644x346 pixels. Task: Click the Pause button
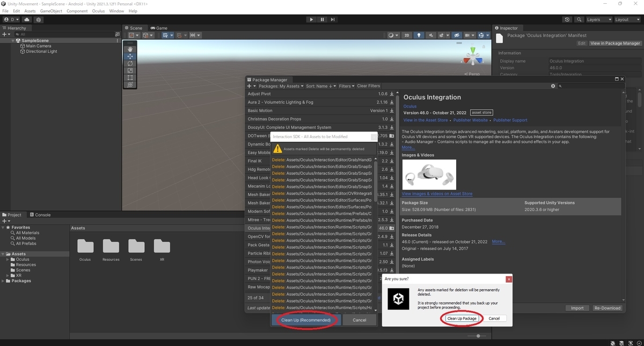322,19
